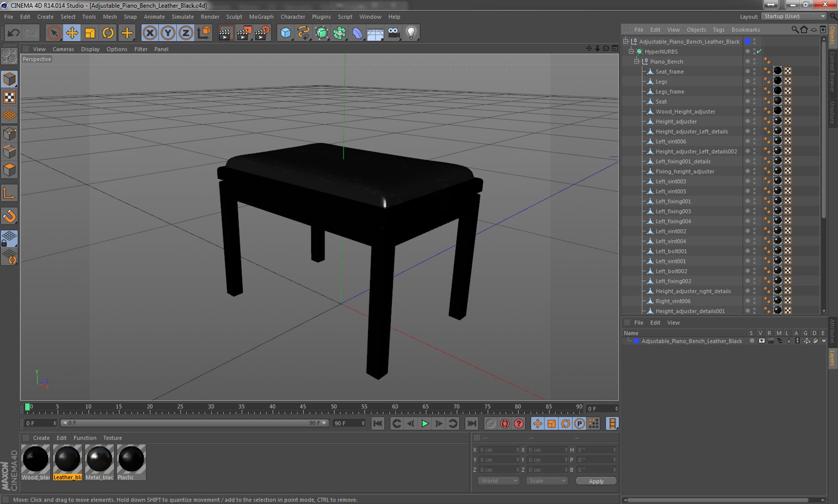Screen dimensions: 838x504
Task: Click the Undo arrow icon
Action: click(14, 33)
